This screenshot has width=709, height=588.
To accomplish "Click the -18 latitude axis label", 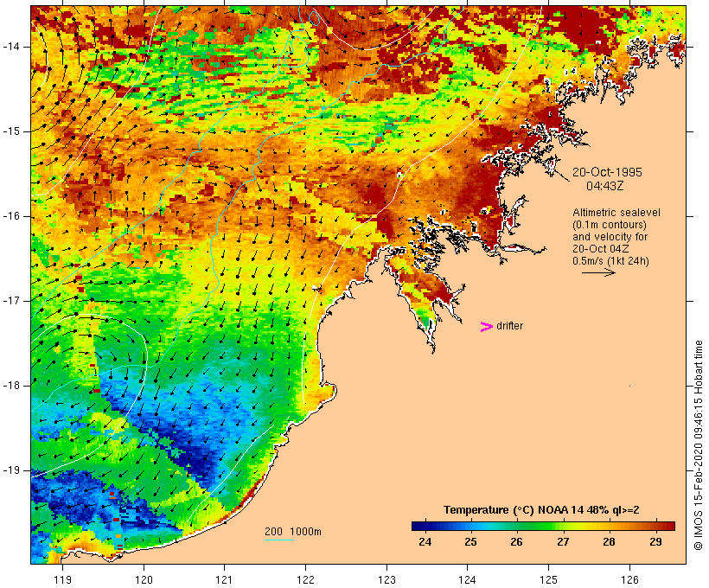I will tap(10, 386).
